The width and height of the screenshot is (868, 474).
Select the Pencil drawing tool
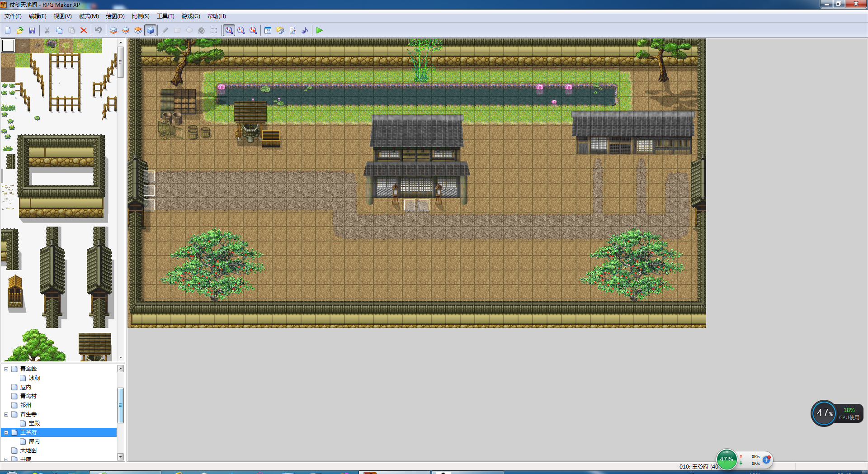click(x=165, y=30)
